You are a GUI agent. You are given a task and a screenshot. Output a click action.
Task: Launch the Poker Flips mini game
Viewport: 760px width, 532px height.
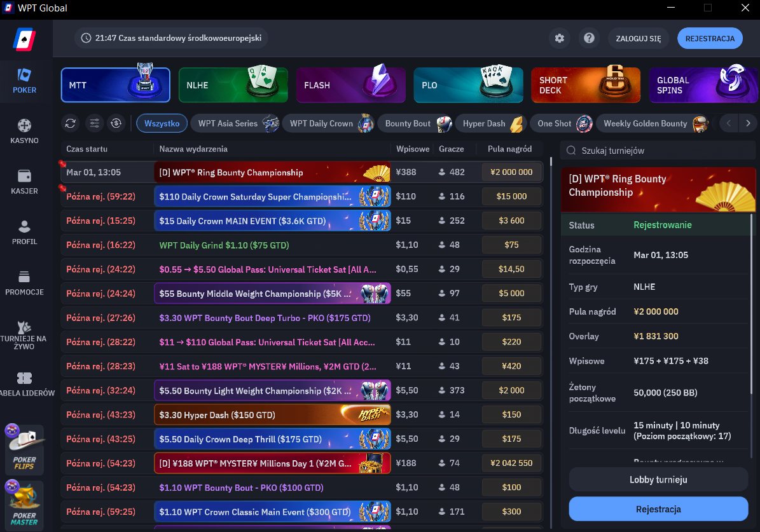click(x=24, y=449)
